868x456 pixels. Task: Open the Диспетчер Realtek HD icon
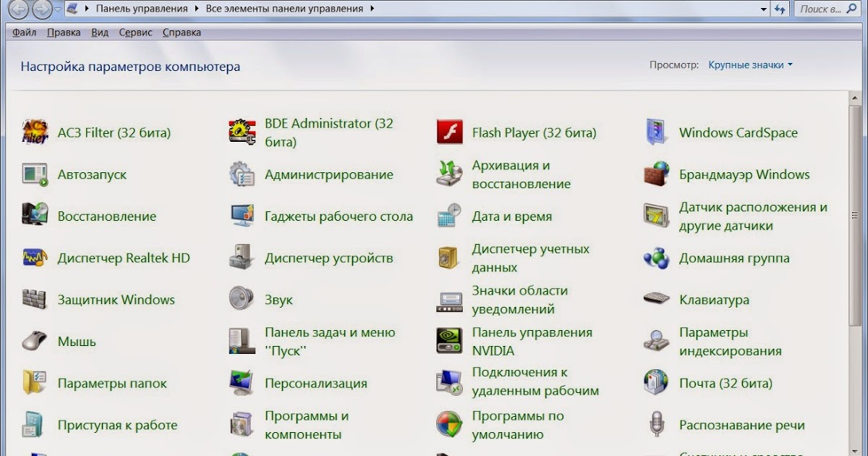point(35,258)
